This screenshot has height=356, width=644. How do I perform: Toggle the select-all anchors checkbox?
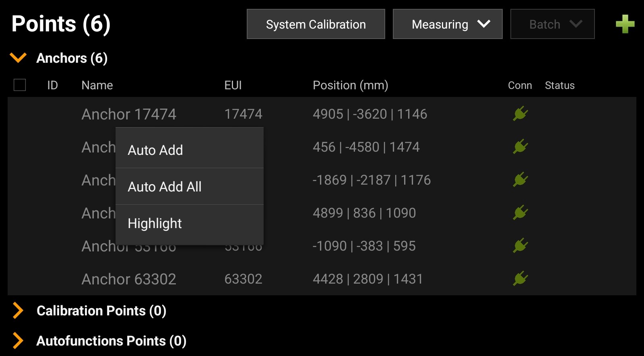[x=20, y=85]
